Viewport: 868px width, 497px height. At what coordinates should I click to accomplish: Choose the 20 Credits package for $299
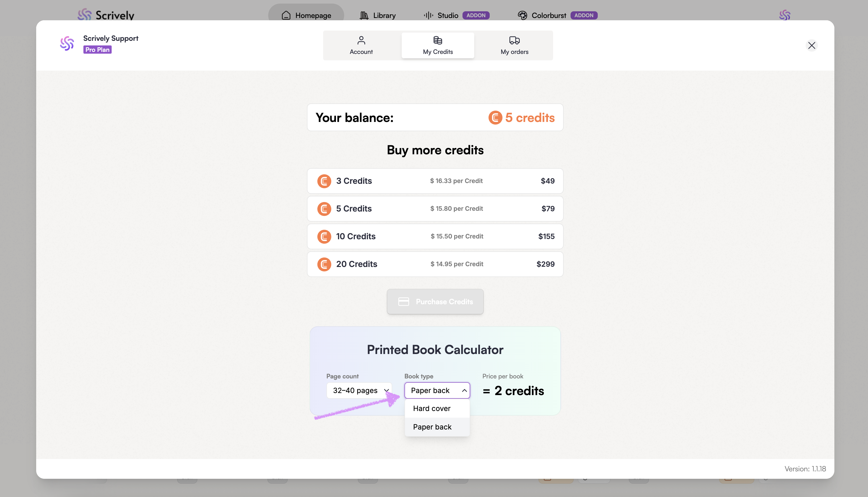click(x=435, y=264)
